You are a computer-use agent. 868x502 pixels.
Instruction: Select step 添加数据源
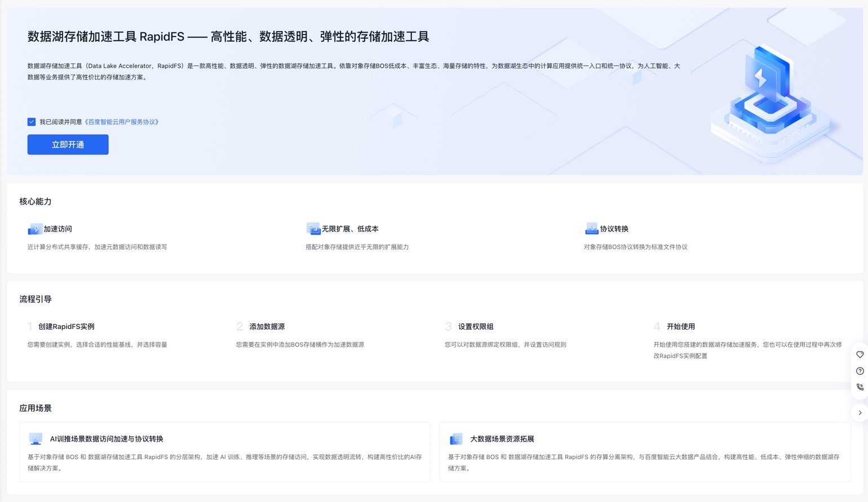(x=267, y=326)
